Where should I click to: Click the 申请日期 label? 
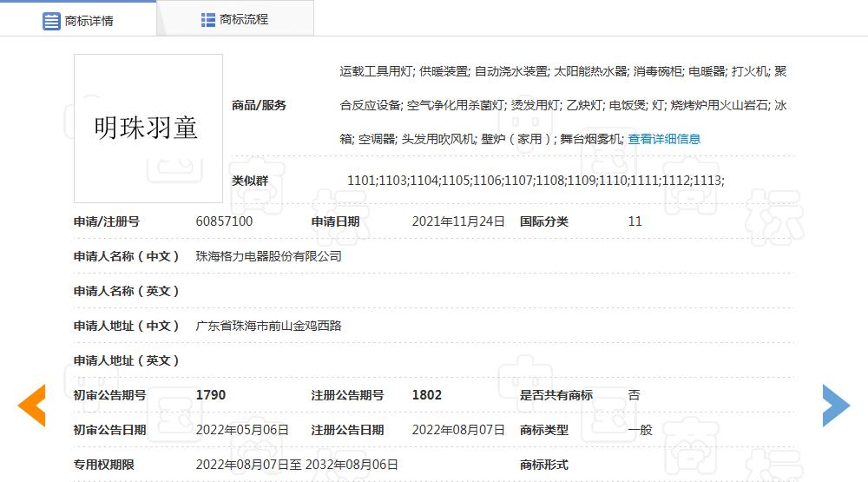(335, 221)
